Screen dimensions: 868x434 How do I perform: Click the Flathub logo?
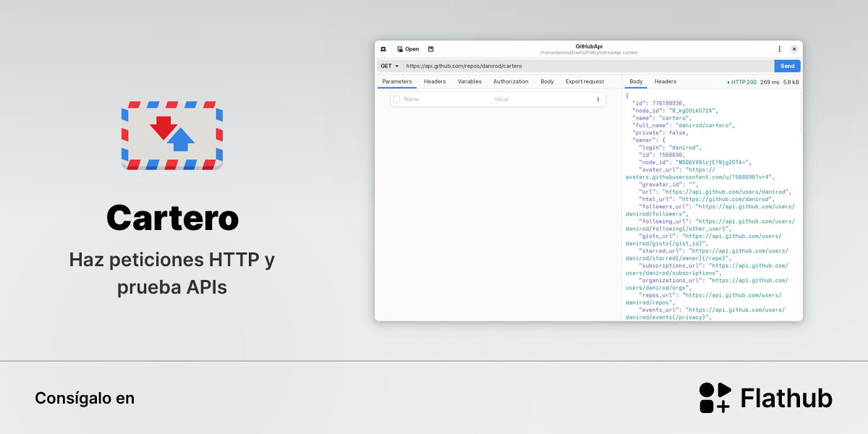pos(766,398)
